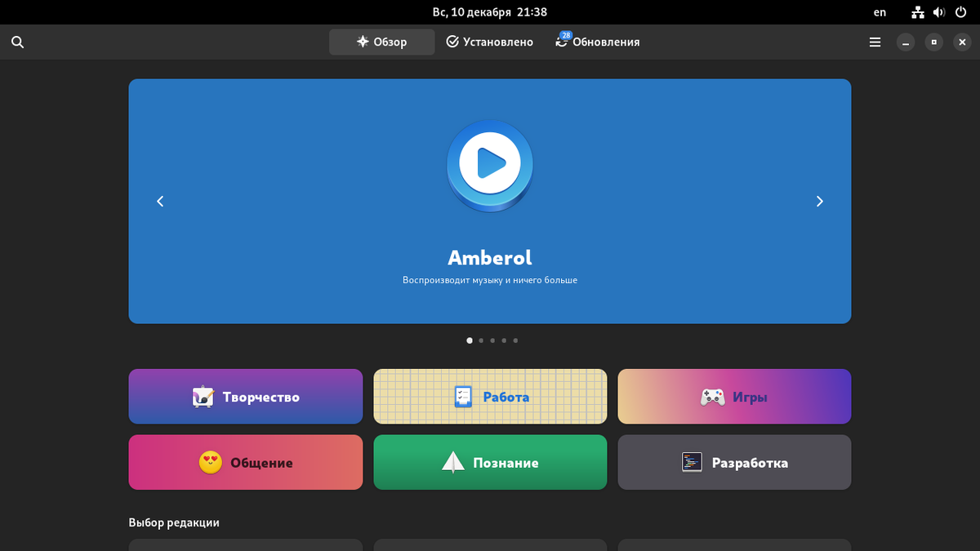Click the power icon in top bar
980x551 pixels.
pos(960,12)
